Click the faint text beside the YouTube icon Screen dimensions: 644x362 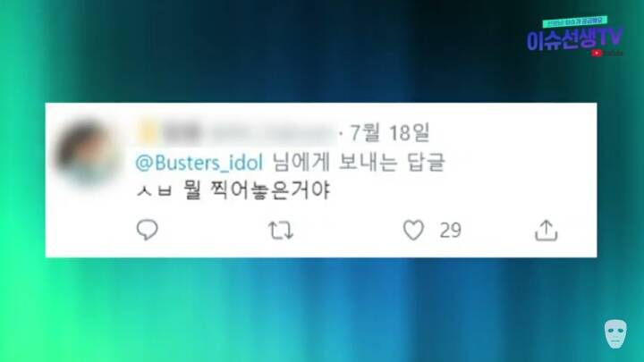[x=614, y=54]
